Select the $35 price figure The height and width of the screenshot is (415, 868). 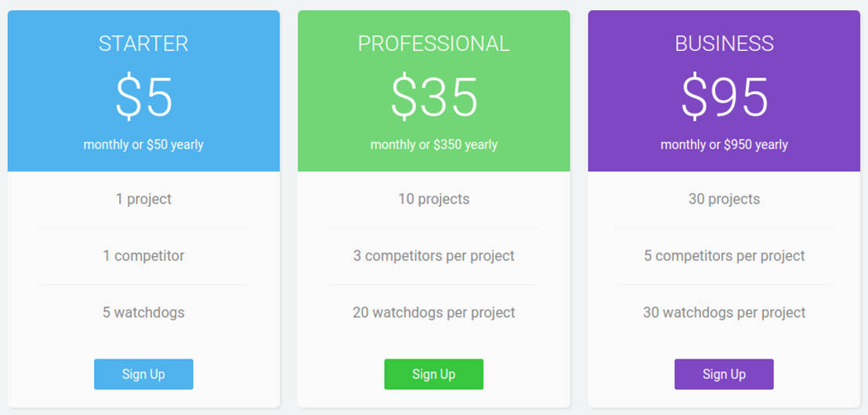point(434,97)
